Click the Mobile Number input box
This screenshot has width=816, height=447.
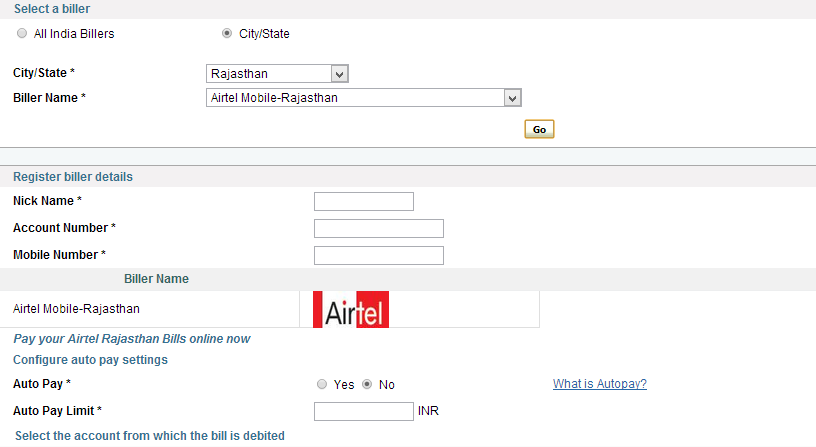pyautogui.click(x=378, y=256)
